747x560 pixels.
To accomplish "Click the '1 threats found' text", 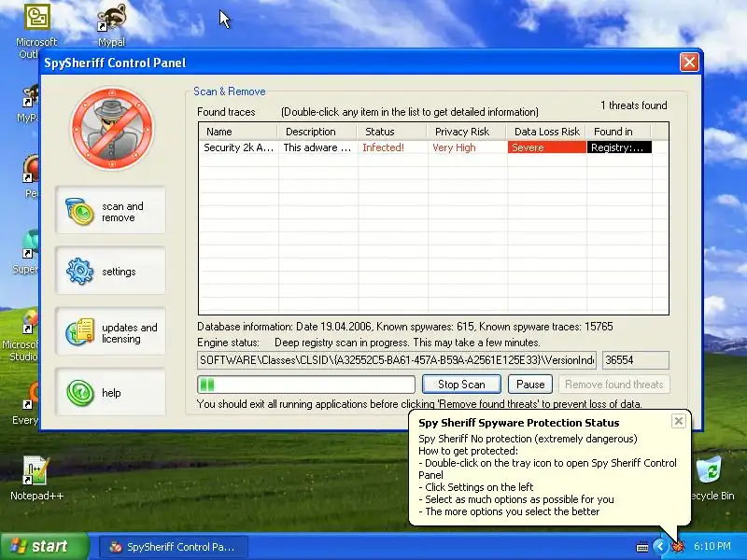I will 633,105.
